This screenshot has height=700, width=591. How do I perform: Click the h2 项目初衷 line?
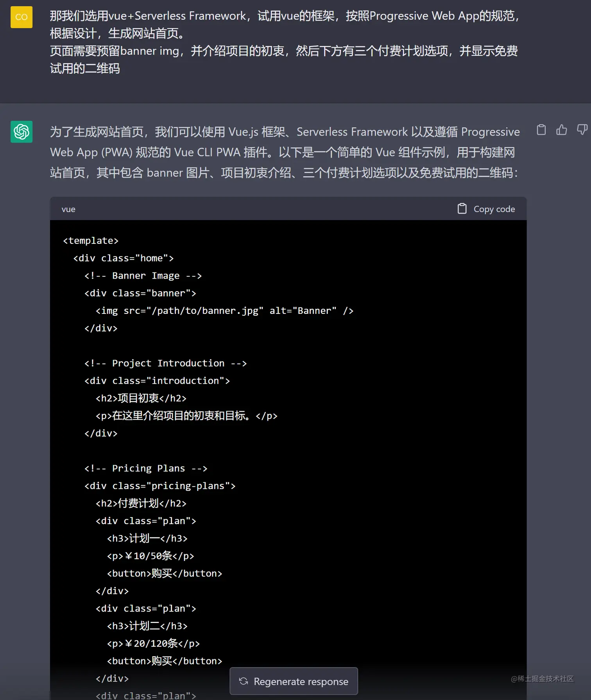[x=141, y=398]
